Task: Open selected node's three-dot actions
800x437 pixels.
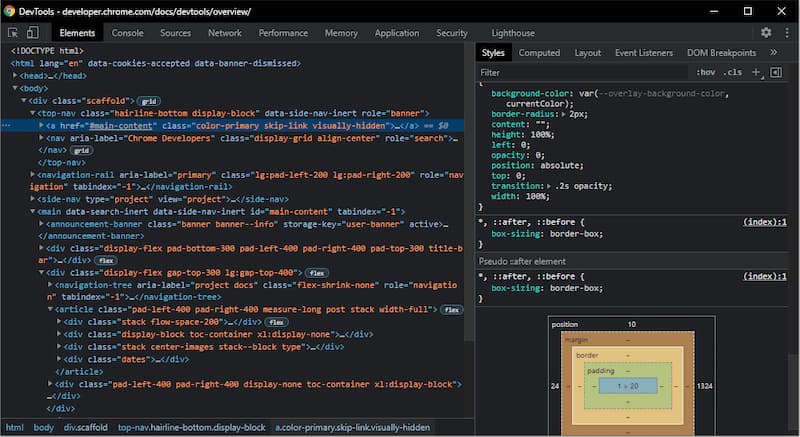Action: [x=6, y=125]
